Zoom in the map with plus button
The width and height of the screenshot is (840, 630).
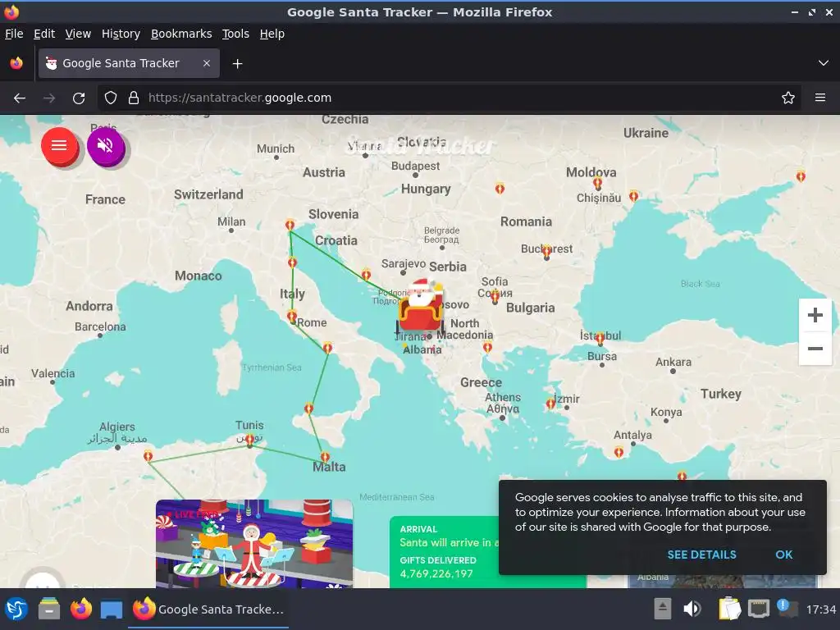(x=815, y=315)
